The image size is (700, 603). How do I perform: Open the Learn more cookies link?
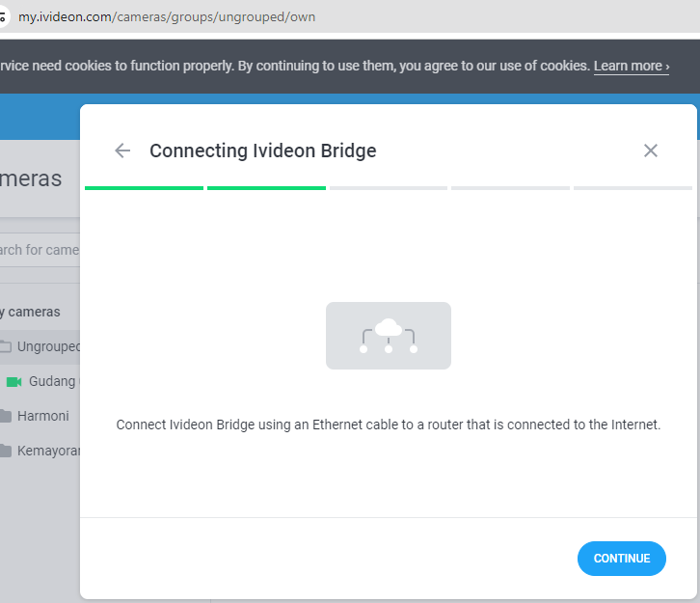[632, 66]
